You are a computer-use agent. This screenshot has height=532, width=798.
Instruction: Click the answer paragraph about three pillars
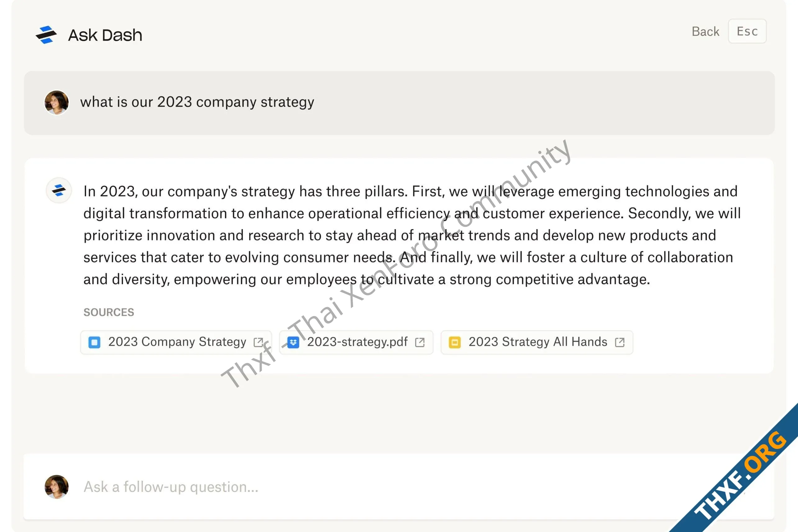click(x=412, y=236)
